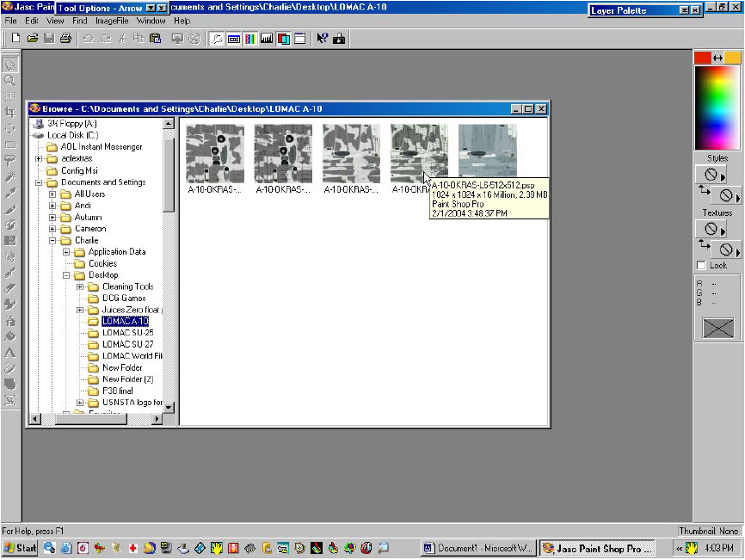Select the Clone Brush tool
Image resolution: width=745 pixels, height=560 pixels.
[x=10, y=225]
